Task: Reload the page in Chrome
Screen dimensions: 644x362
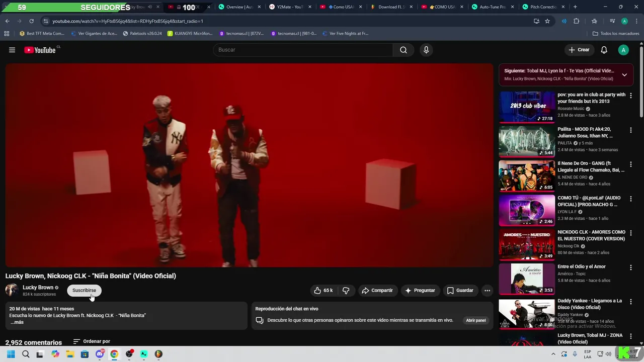Action: click(31, 21)
